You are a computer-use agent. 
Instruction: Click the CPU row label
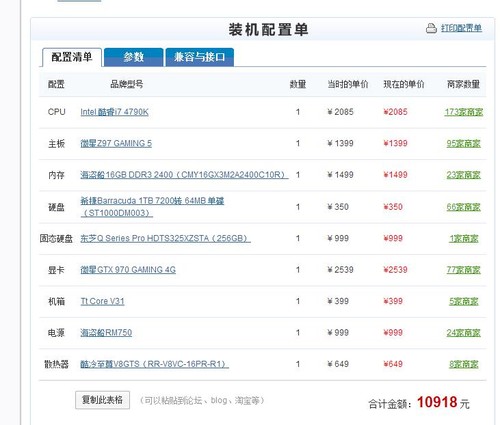[x=56, y=112]
